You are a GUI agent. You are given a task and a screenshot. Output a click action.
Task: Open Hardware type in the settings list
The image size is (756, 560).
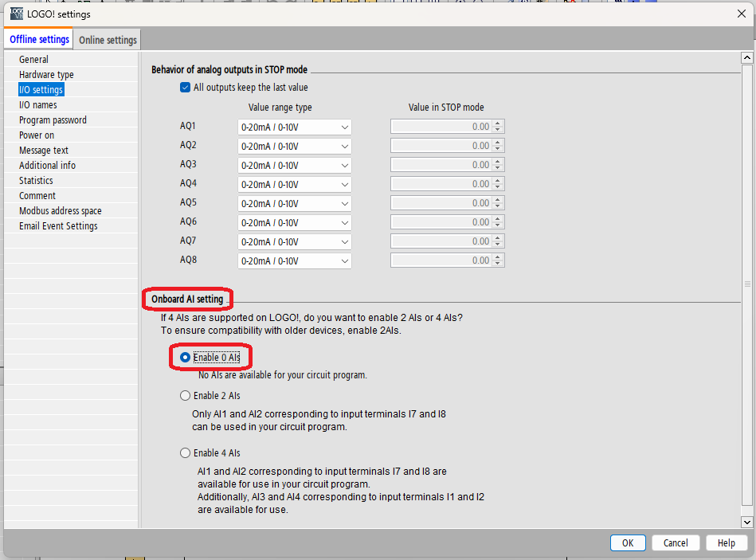point(46,75)
